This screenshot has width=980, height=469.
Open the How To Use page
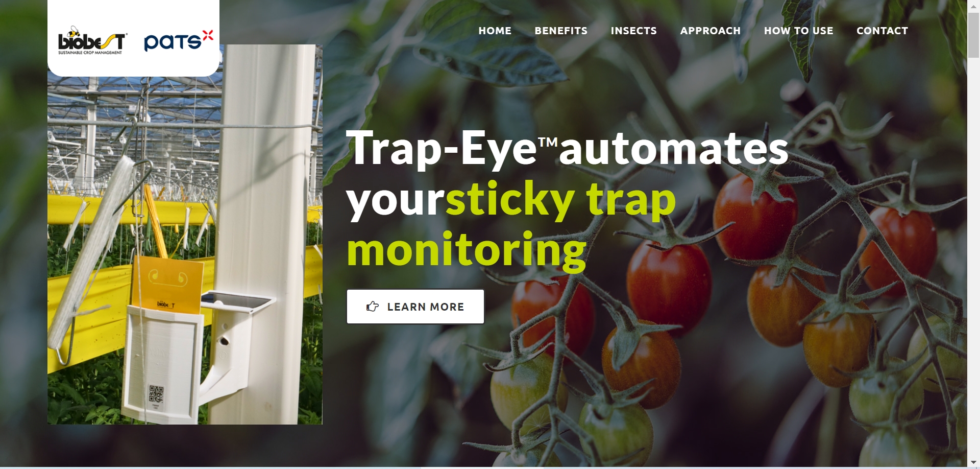798,31
